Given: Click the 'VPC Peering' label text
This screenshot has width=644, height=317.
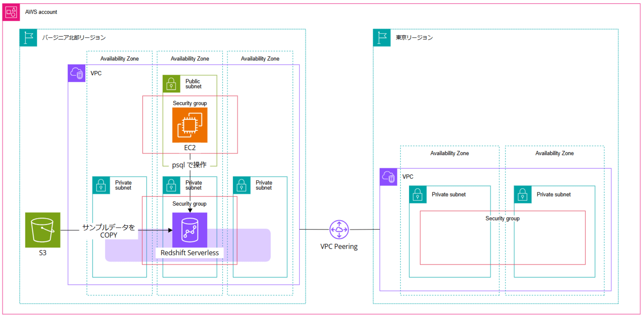Looking at the screenshot, I should click(x=339, y=247).
